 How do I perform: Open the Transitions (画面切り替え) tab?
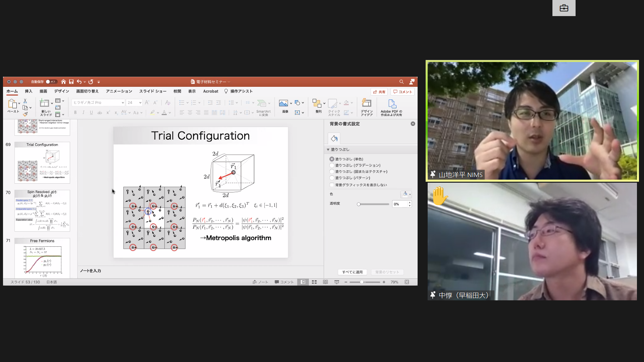87,91
